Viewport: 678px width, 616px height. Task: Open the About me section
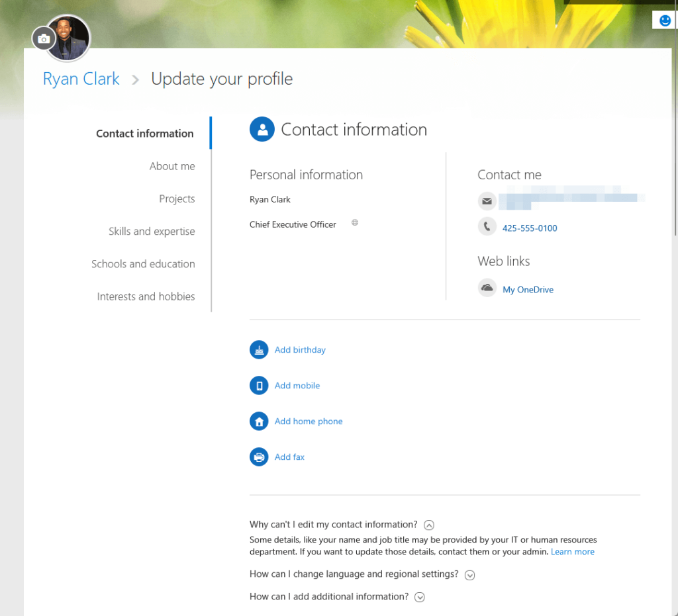point(172,166)
